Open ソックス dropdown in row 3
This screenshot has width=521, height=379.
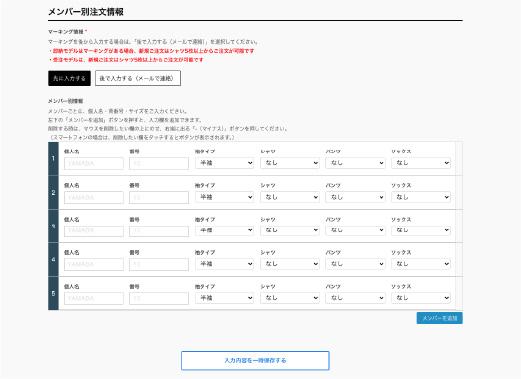point(421,230)
